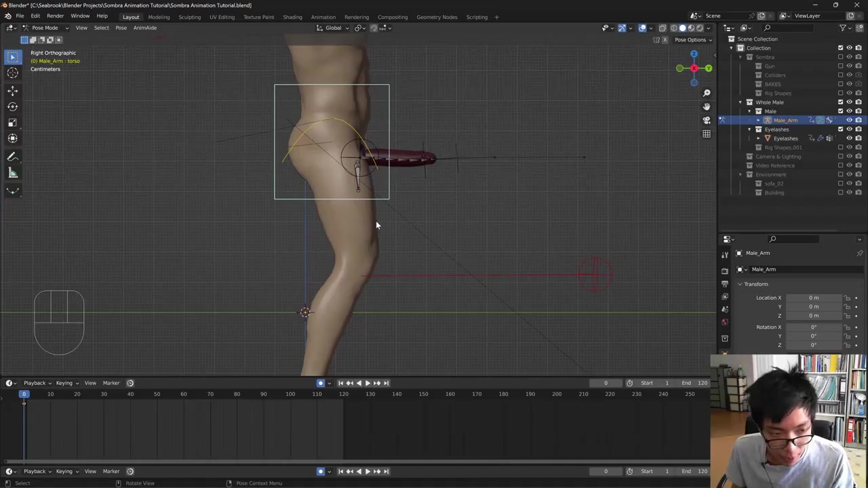868x488 pixels.
Task: Click the Location X value field
Action: 813,298
